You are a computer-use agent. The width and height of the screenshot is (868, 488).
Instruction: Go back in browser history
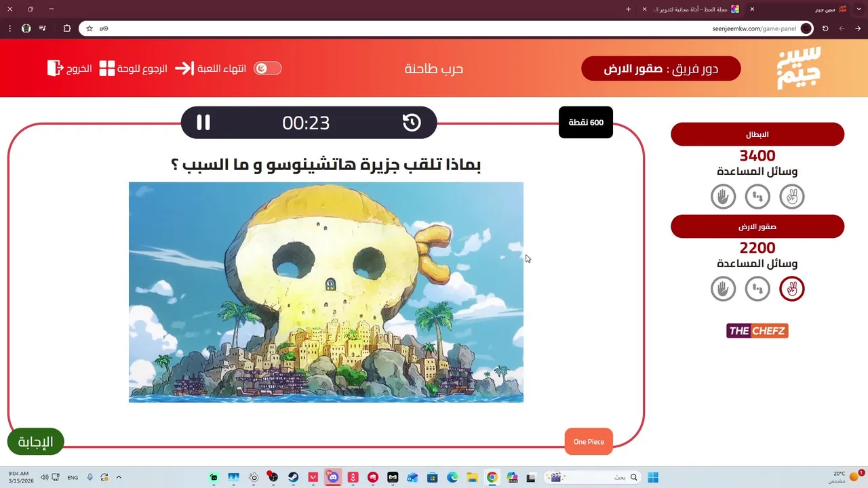tap(858, 28)
